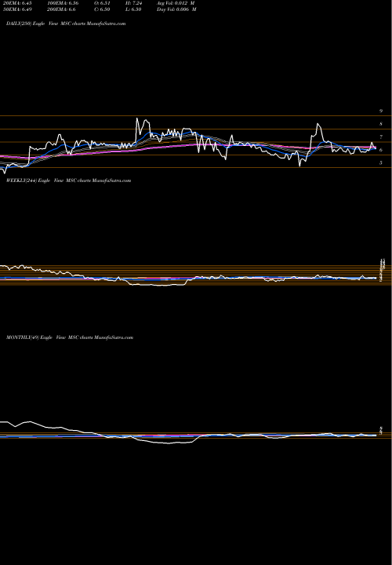Click the daily chart axis label 6
This screenshot has height=565, width=392.
click(381, 150)
